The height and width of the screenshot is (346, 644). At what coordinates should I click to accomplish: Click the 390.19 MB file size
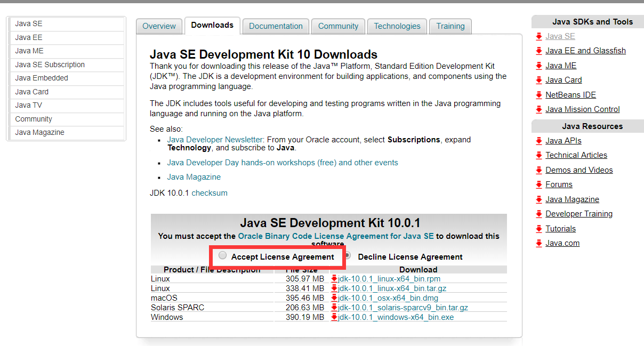click(305, 317)
